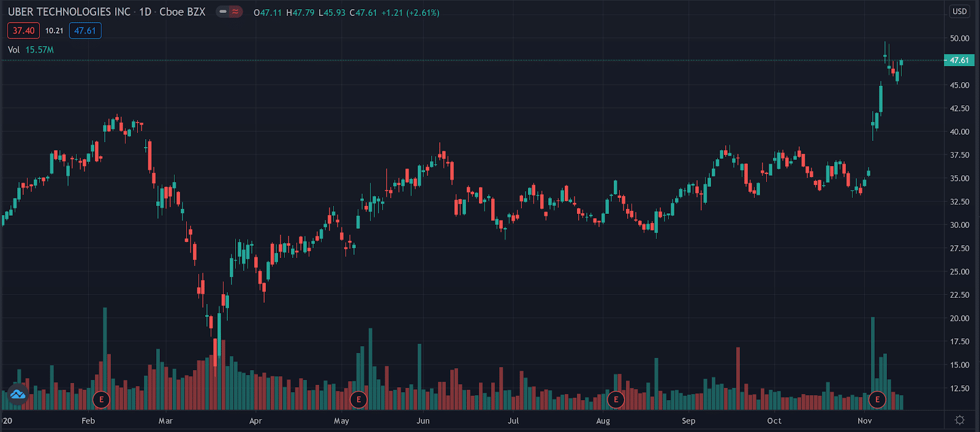Viewport: 980px width, 432px height.
Task: Click the 42.50 price axis label
Action: [x=959, y=108]
